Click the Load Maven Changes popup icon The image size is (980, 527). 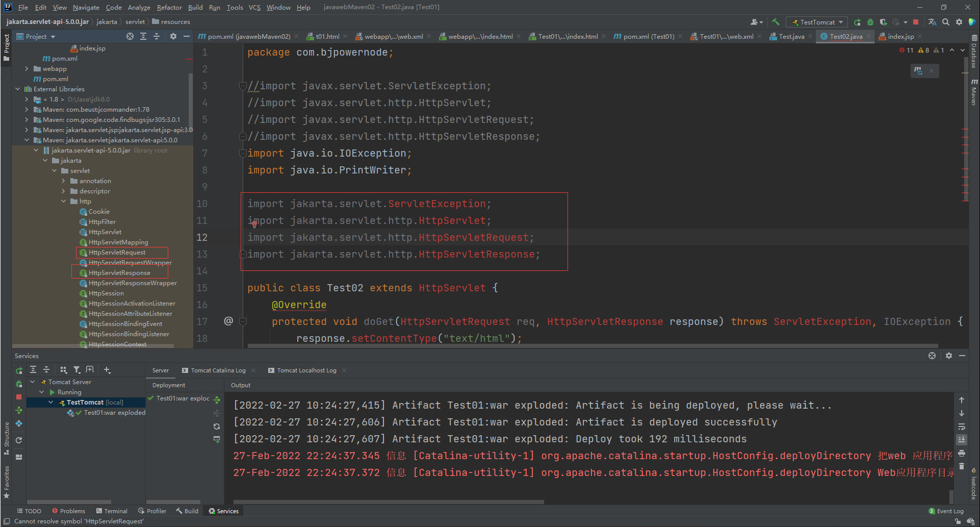click(918, 70)
